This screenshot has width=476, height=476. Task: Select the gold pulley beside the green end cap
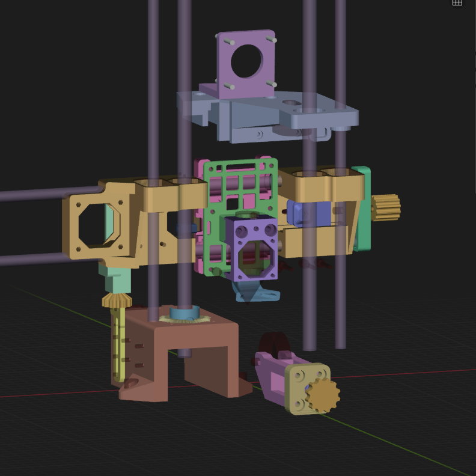[385, 207]
